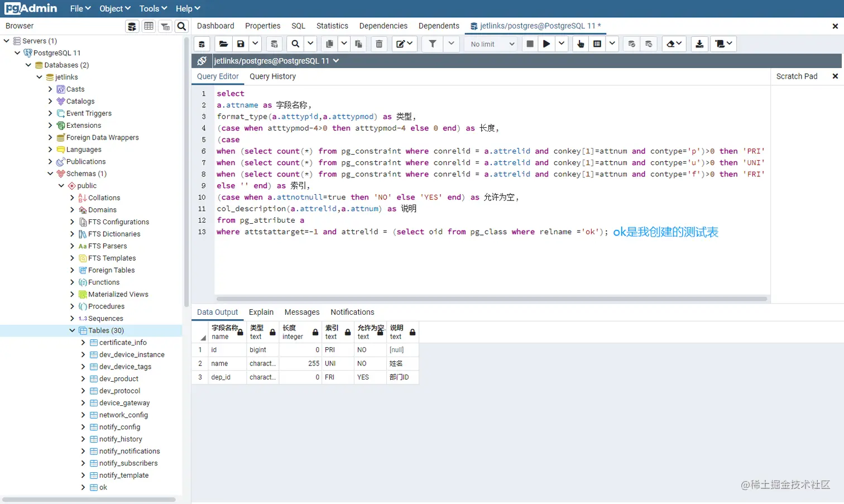844x504 pixels.
Task: Copy rows using the copy icon
Action: click(x=329, y=44)
